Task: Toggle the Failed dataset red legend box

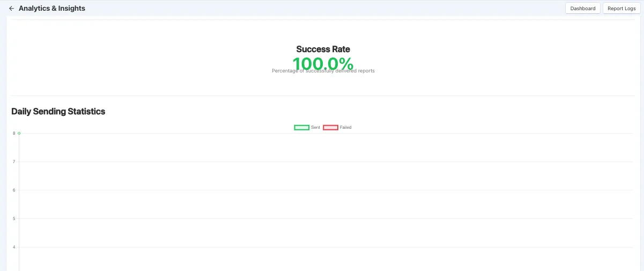Action: point(330,127)
